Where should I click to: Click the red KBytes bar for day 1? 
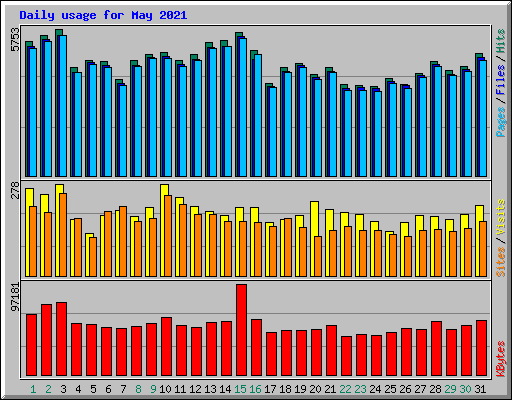coord(32,345)
